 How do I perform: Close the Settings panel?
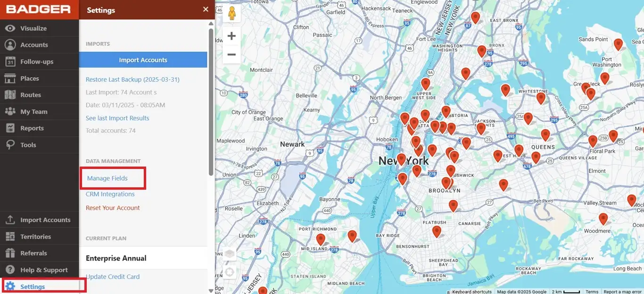tap(206, 9)
